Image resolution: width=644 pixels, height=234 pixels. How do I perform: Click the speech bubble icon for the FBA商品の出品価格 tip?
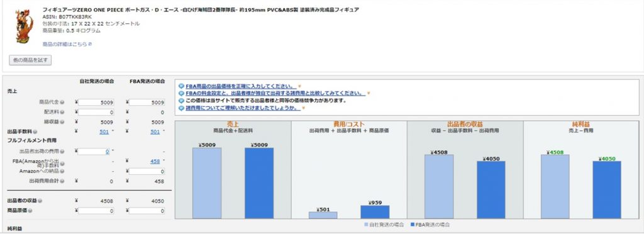[182, 86]
